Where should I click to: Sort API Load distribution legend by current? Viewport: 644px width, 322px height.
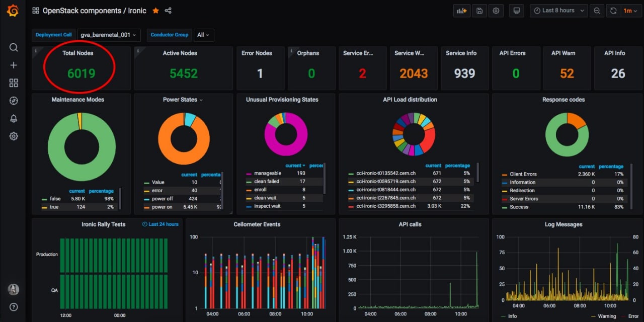[x=433, y=166]
